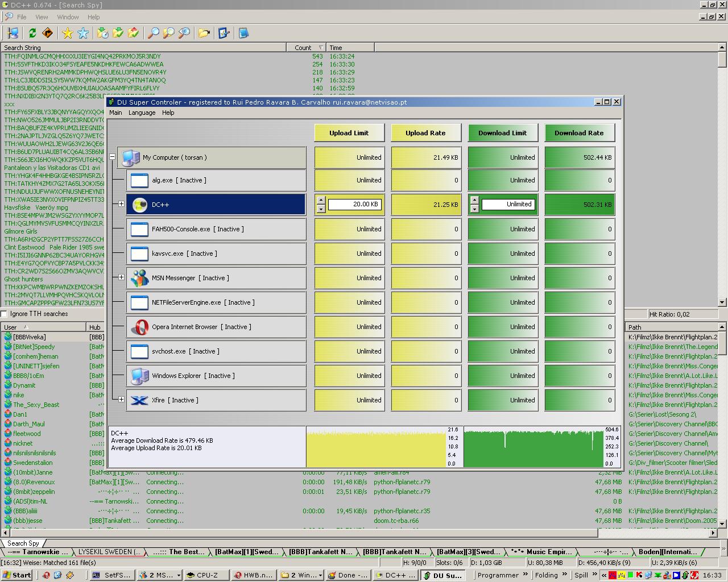Expand the Xfire process node
Image resolution: width=728 pixels, height=582 pixels.
[121, 400]
